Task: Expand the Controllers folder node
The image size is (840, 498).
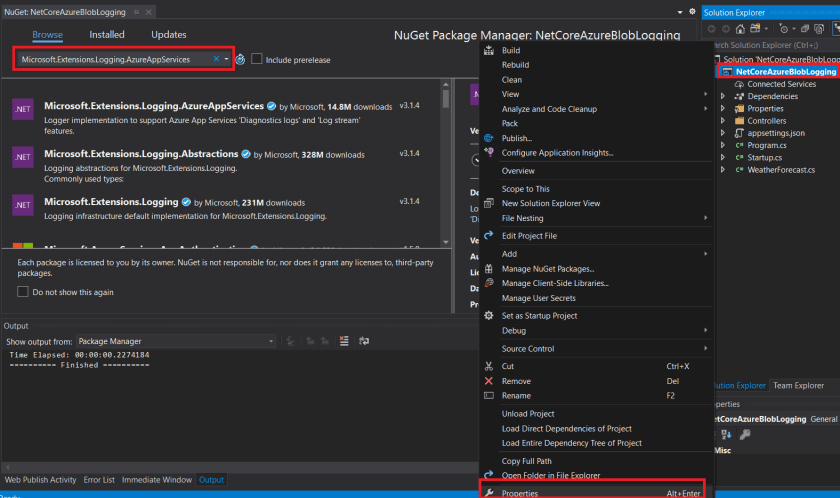Action: 723,121
